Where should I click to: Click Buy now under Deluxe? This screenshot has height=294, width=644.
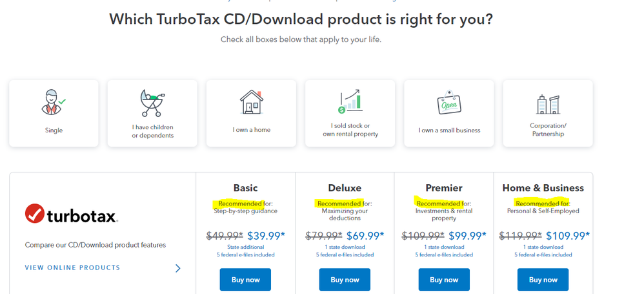[345, 280]
